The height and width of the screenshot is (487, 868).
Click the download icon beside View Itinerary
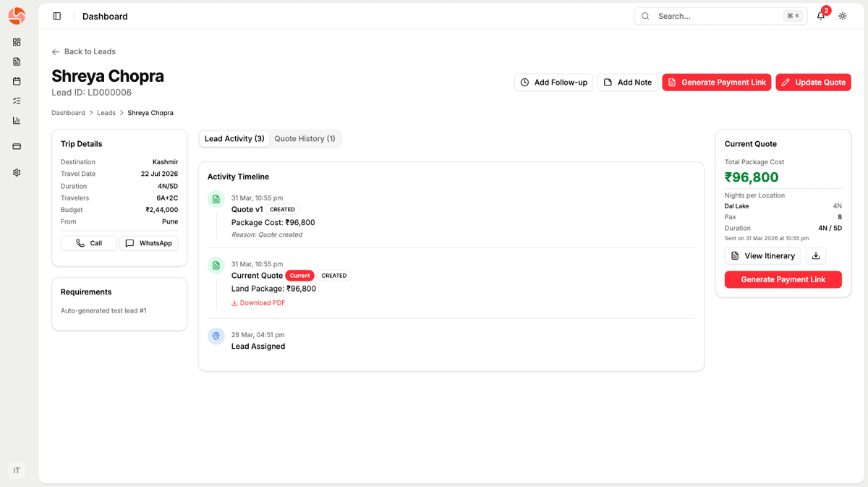[816, 255]
